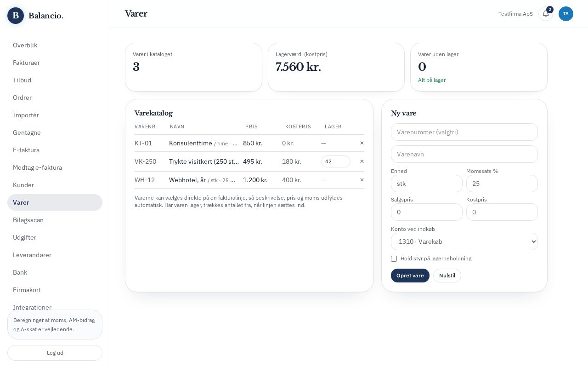Go to Overblik in sidebar
588x368 pixels.
pyautogui.click(x=55, y=45)
